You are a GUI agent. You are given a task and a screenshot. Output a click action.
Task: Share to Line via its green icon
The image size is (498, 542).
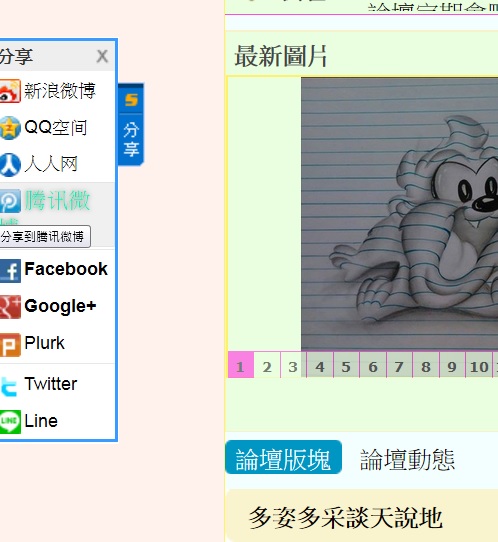tap(10, 421)
